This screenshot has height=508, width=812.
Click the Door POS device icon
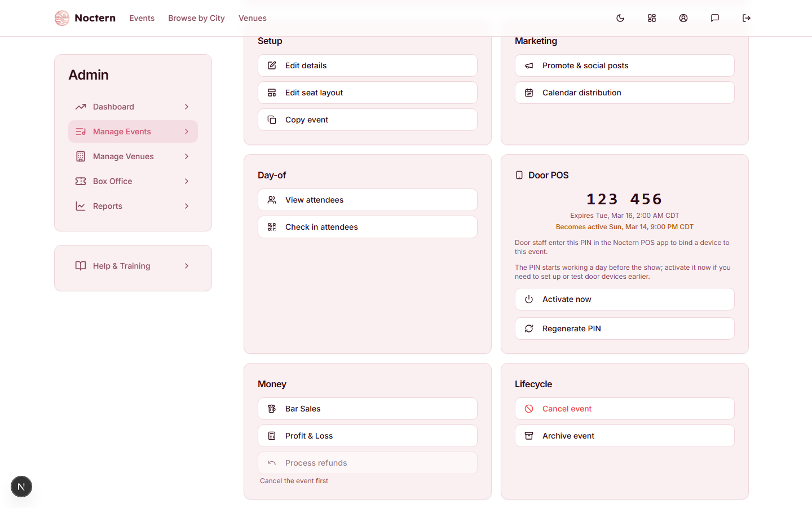[519, 175]
